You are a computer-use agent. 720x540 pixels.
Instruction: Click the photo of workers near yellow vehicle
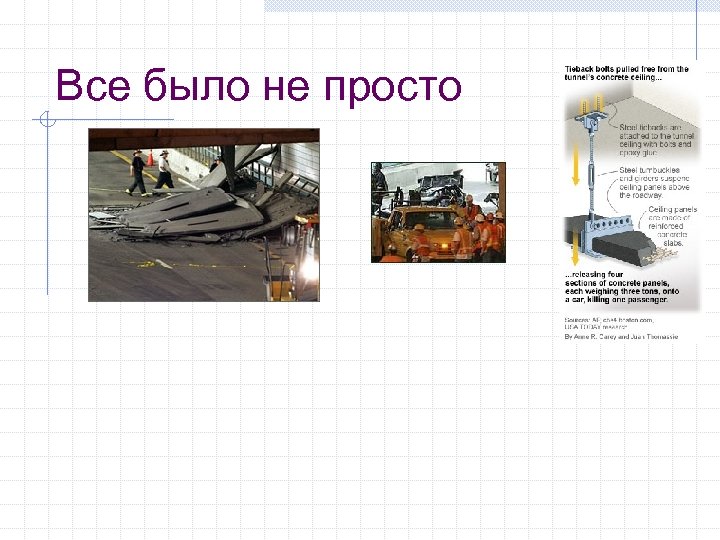click(438, 212)
